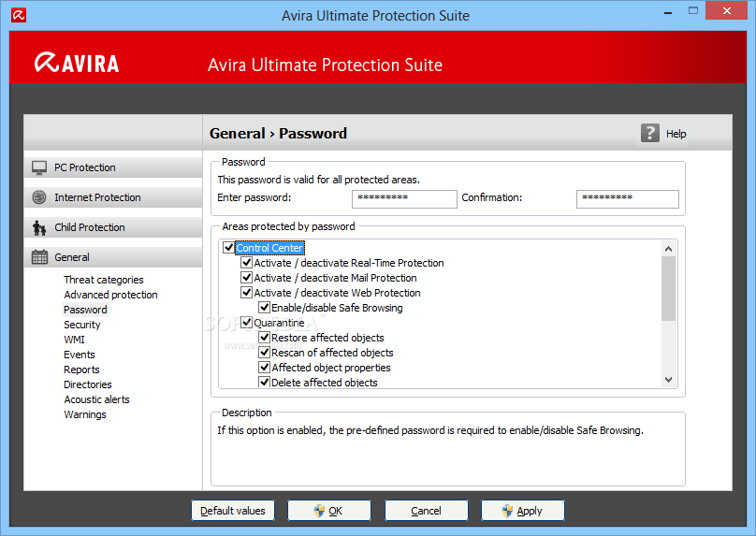Open Help via the question mark icon
The image size is (756, 536).
tap(650, 133)
